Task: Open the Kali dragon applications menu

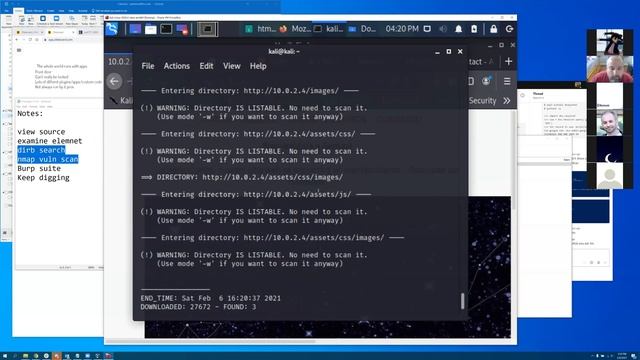Action: tap(112, 29)
